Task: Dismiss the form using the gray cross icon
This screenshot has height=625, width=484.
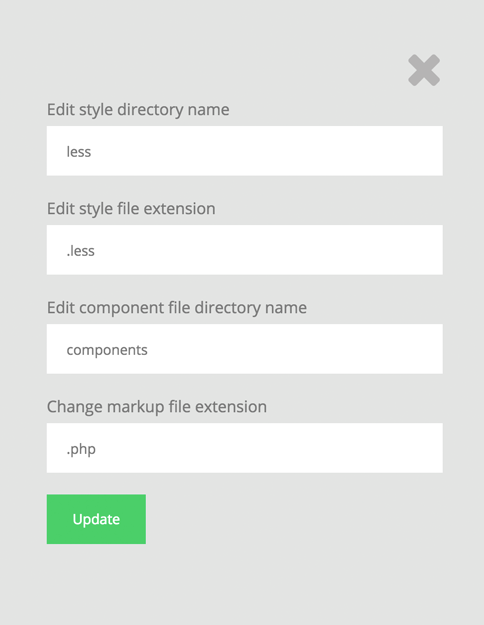Action: (x=424, y=70)
